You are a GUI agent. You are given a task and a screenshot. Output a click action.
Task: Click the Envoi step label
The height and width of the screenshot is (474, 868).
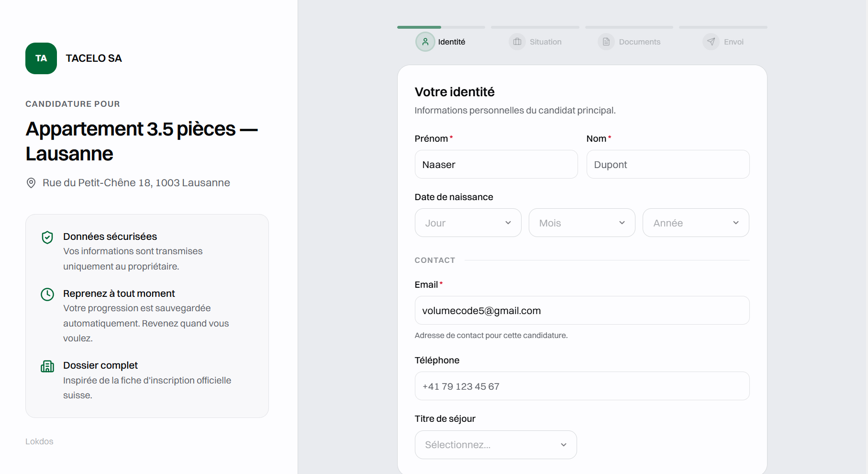click(x=734, y=42)
